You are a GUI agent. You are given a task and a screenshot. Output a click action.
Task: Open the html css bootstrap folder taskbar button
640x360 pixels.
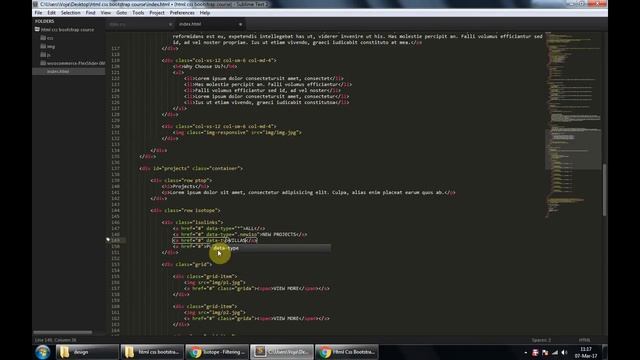152,352
